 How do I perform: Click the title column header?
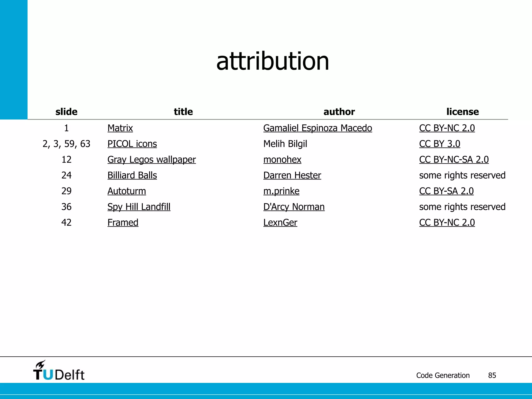[x=183, y=112]
